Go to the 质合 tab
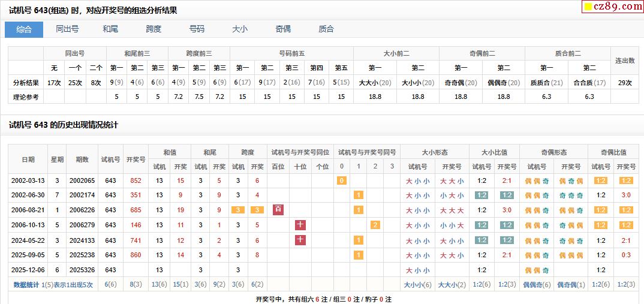Image resolution: width=644 pixels, height=304 pixels. click(326, 29)
